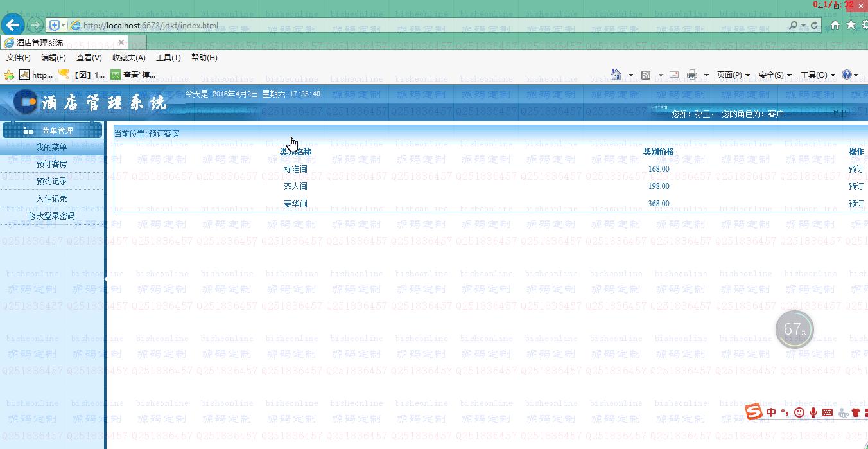The image size is (868, 449).
Task: Collapse the 菜单管理 sidebar header
Action: point(52,130)
